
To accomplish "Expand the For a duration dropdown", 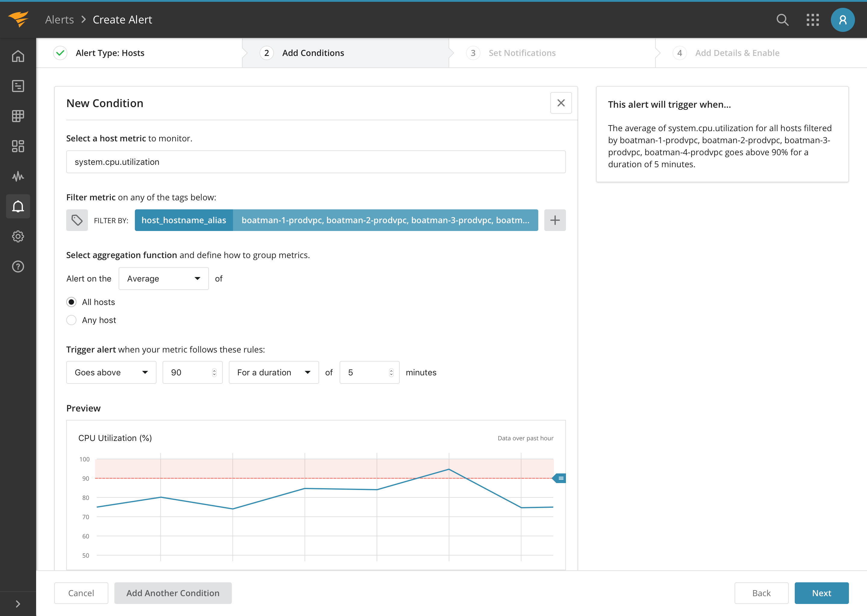I will tap(274, 372).
